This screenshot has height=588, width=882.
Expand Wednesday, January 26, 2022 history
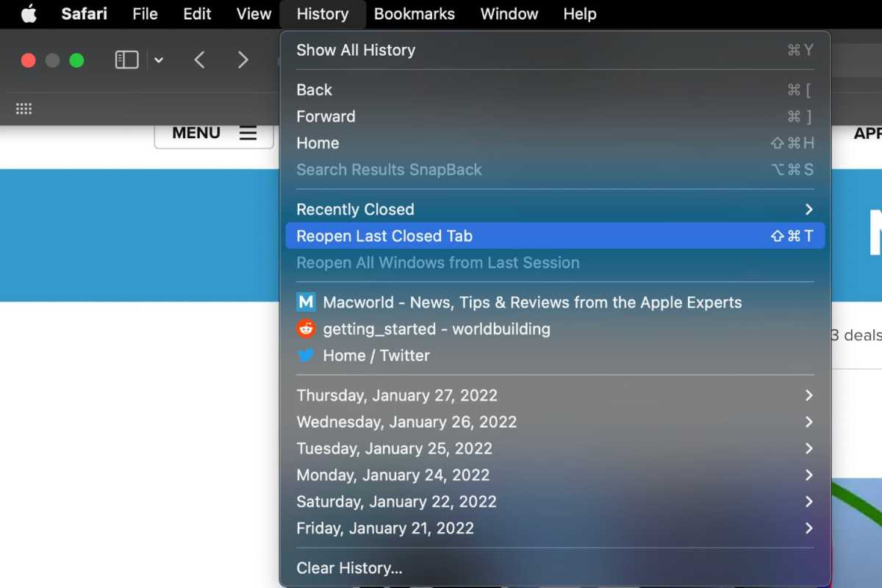click(555, 422)
